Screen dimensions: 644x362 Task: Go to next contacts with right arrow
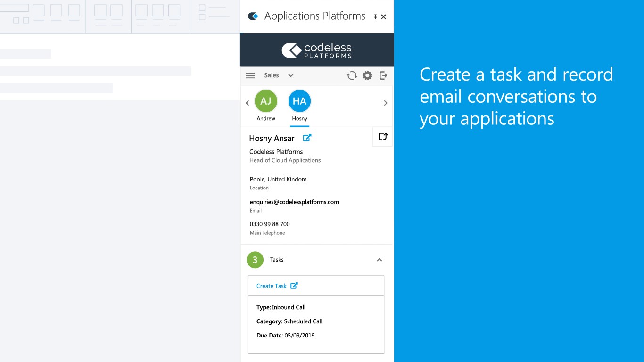pyautogui.click(x=386, y=103)
